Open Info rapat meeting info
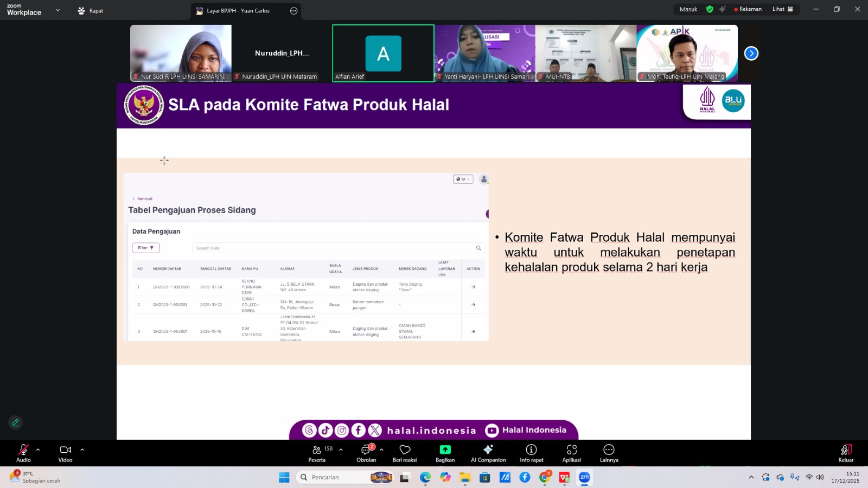This screenshot has height=488, width=868. click(x=531, y=452)
